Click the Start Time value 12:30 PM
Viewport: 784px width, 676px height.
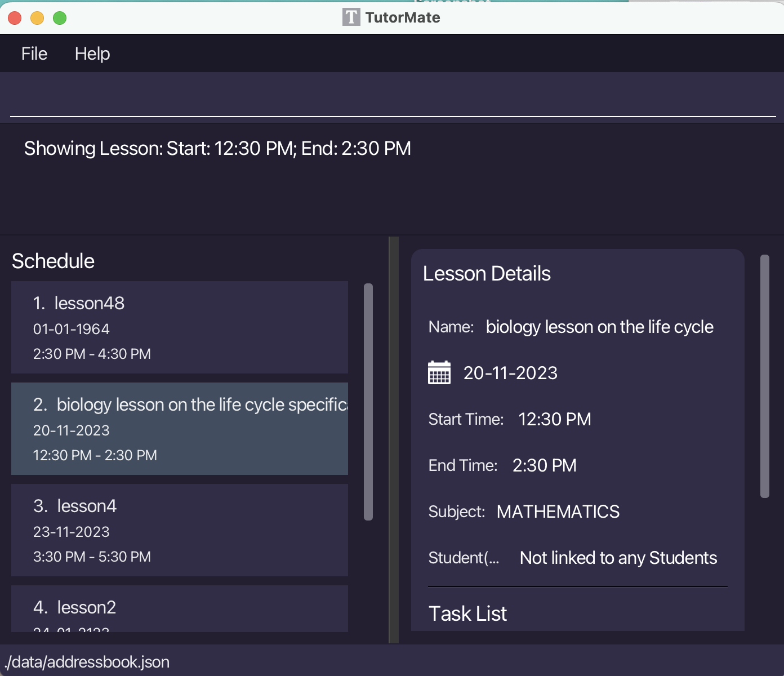(x=555, y=419)
